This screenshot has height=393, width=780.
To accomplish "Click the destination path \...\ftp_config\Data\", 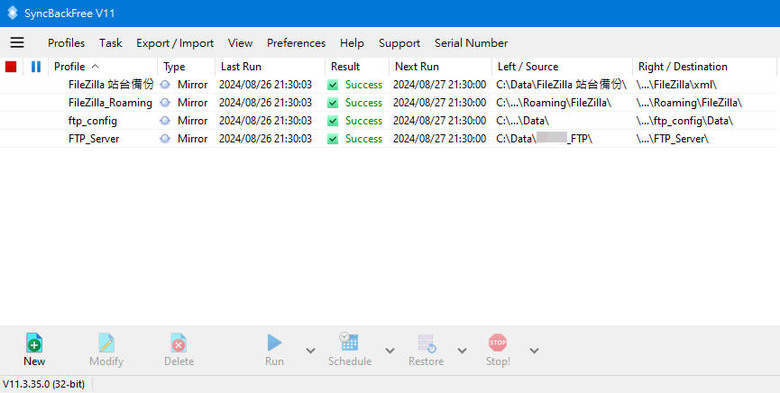I will (x=685, y=120).
